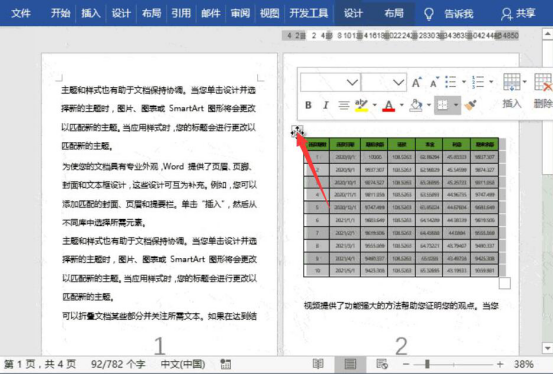Expand the shading color dropdown arrow
This screenshot has height=374, width=554.
pyautogui.click(x=429, y=105)
